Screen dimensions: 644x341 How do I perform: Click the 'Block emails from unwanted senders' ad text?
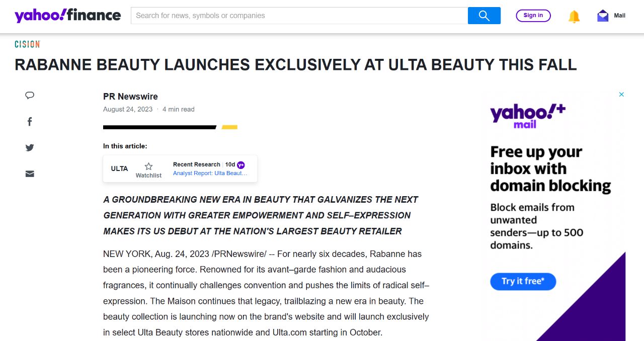pyautogui.click(x=537, y=226)
